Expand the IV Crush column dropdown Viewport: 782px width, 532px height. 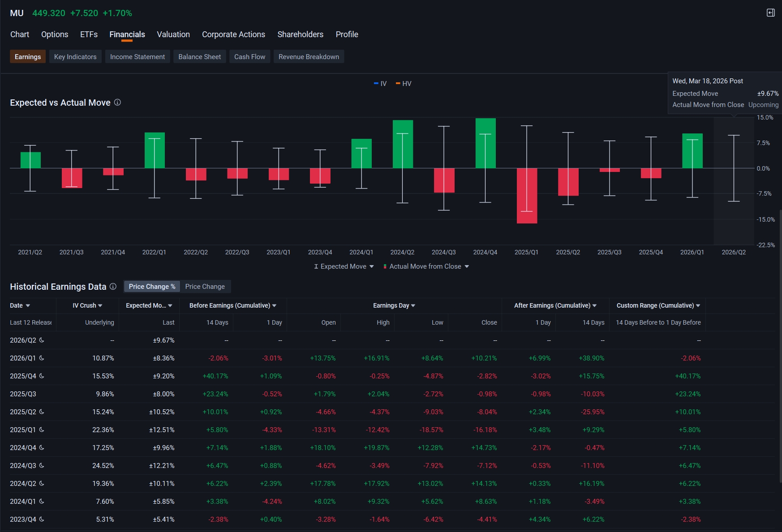click(x=87, y=305)
